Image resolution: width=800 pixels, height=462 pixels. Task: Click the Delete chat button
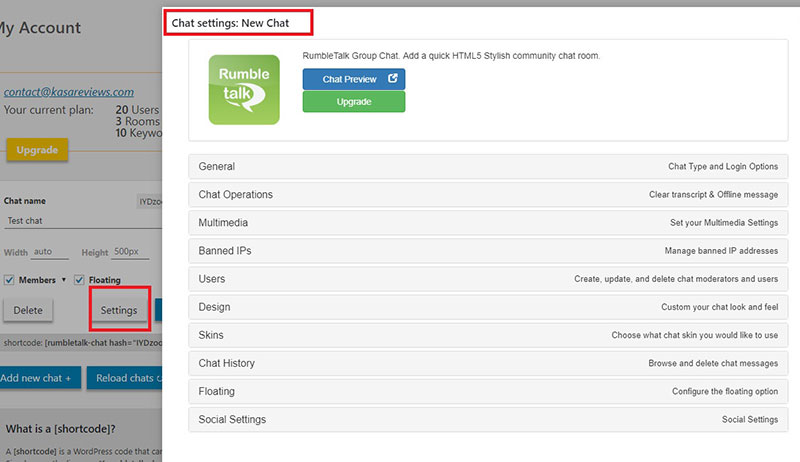point(28,310)
